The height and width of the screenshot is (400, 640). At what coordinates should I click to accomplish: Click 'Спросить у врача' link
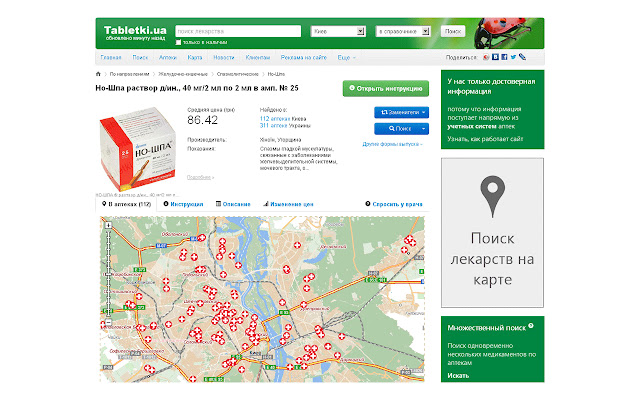click(x=394, y=204)
